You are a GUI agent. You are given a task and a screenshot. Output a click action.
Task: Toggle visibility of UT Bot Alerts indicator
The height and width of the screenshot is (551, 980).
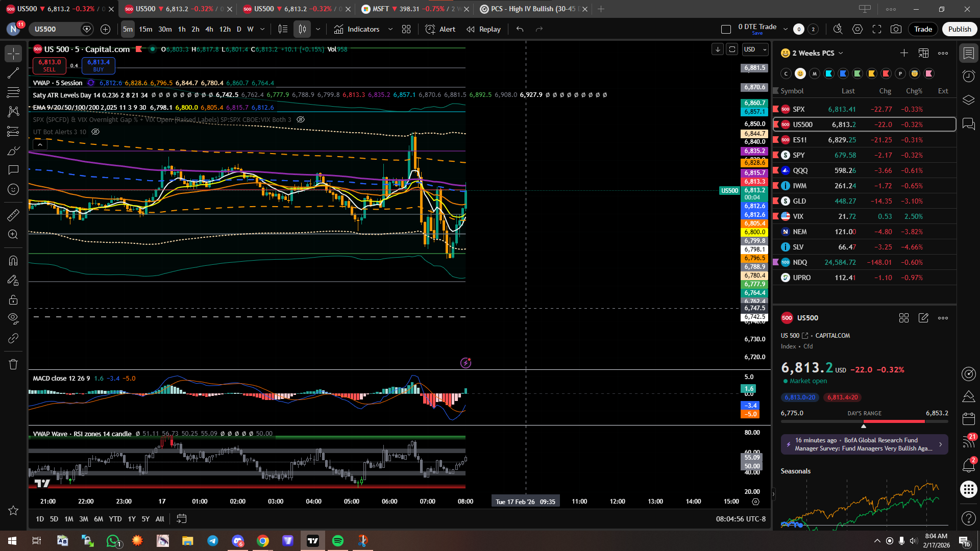95,132
